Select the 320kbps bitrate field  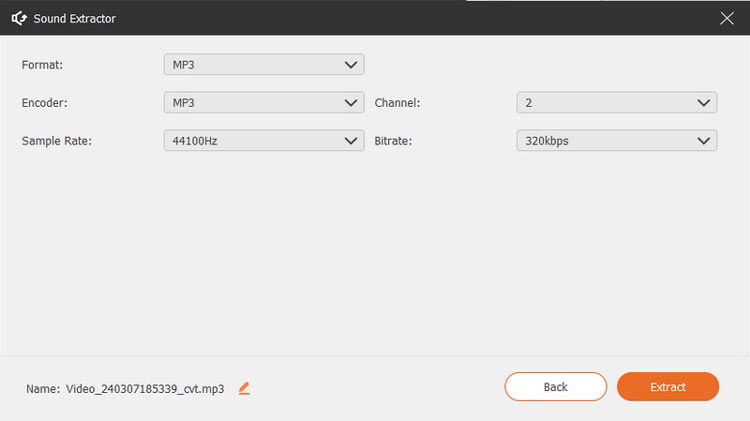617,141
